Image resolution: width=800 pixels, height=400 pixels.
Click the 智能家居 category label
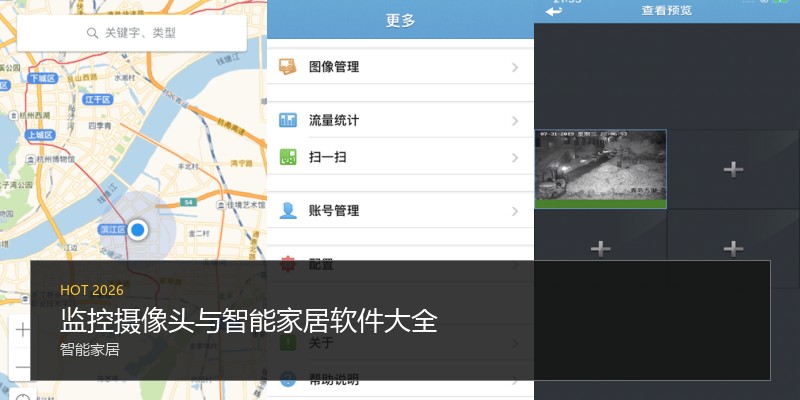click(89, 350)
